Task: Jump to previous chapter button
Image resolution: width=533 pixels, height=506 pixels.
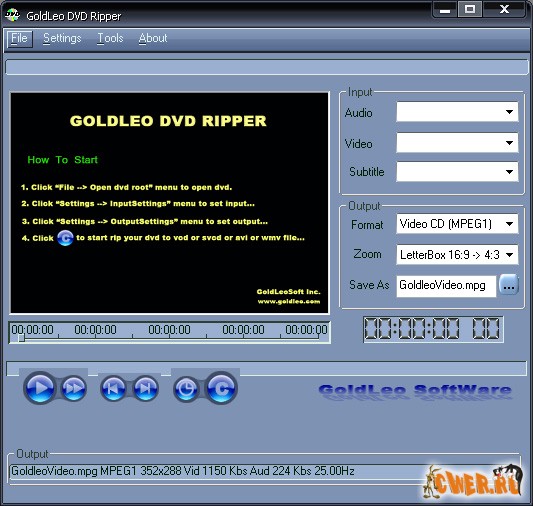Action: point(113,388)
